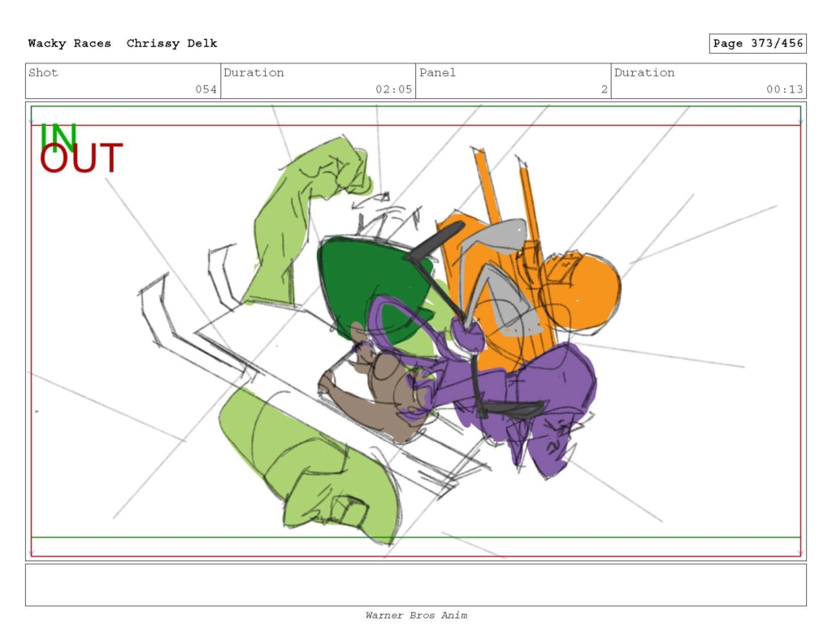Click the 'Wacky Races' title text
The image size is (832, 644).
[70, 44]
